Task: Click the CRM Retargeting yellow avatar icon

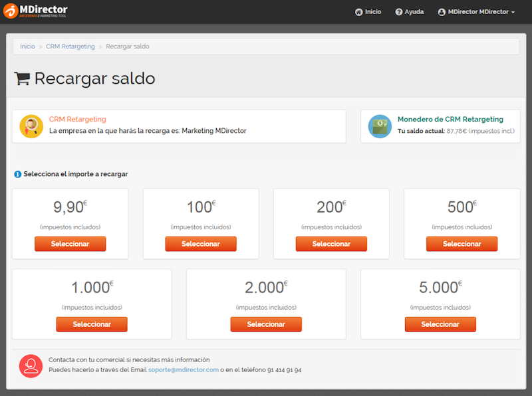Action: 31,126
